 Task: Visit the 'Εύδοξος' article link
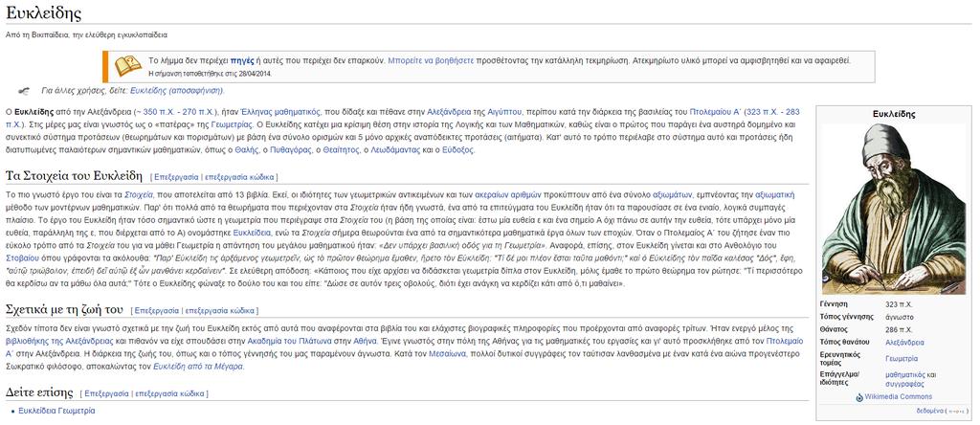coord(457,150)
